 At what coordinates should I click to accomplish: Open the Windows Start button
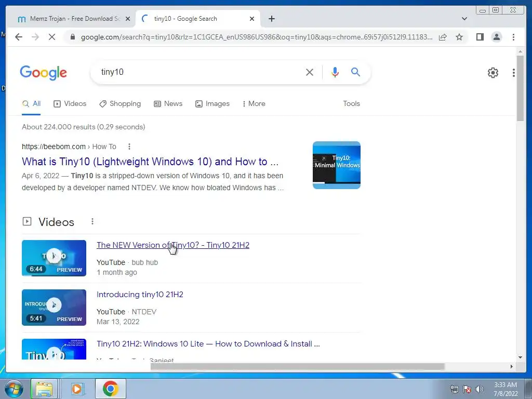click(13, 389)
